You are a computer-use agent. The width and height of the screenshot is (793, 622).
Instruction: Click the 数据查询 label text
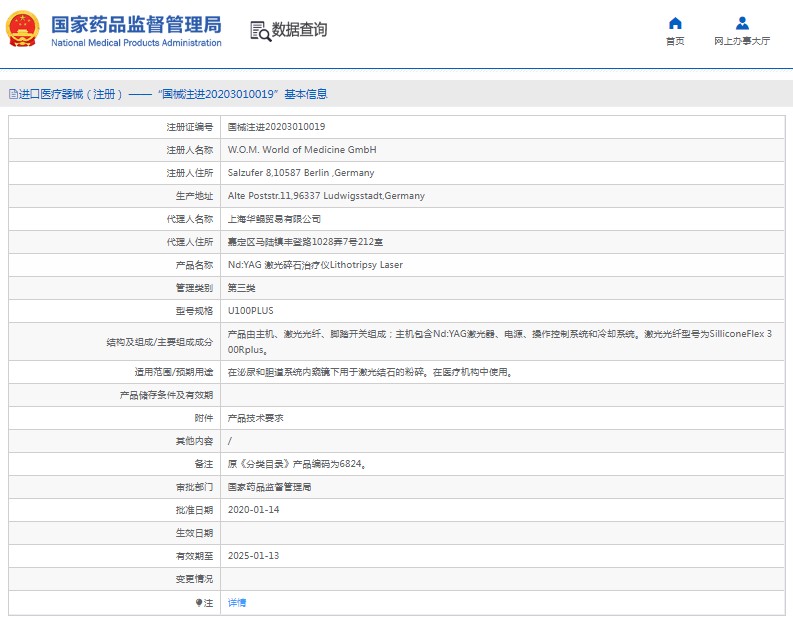click(299, 30)
